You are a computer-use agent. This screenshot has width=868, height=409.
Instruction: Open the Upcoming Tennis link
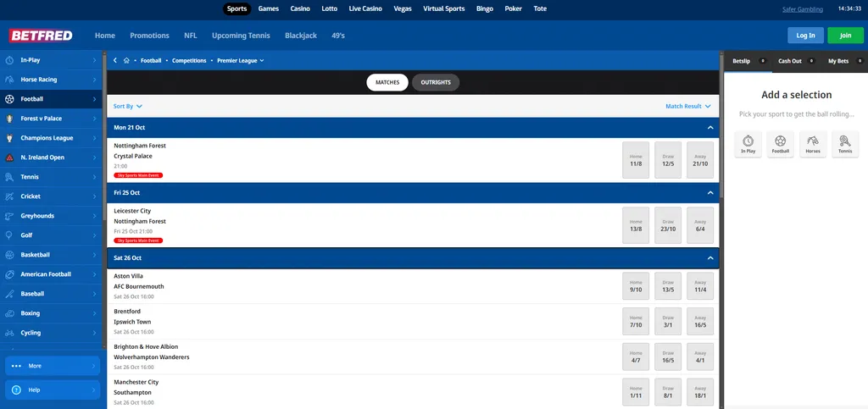[x=241, y=36]
